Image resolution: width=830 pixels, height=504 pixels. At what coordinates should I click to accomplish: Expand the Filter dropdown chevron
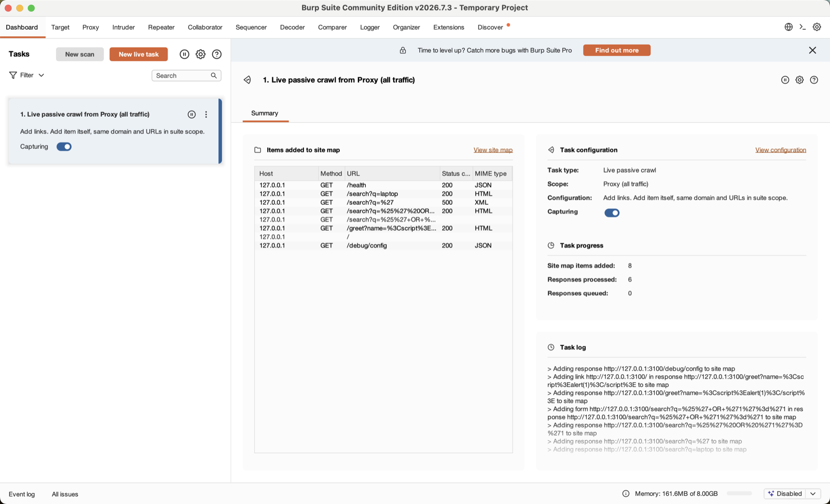tap(41, 75)
